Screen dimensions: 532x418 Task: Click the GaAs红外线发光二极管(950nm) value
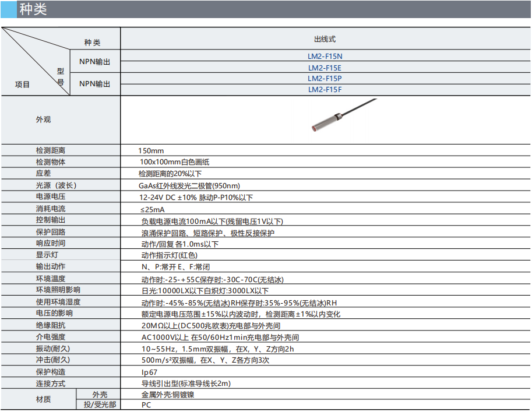point(189,185)
